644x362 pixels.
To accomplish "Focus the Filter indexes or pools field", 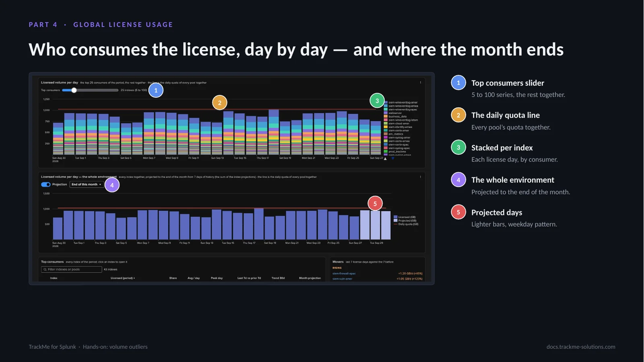I will 72,269.
